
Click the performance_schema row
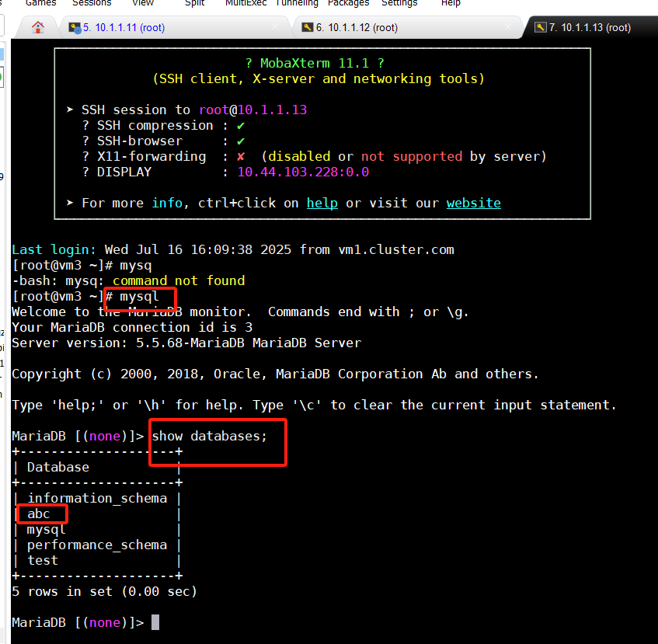97,545
